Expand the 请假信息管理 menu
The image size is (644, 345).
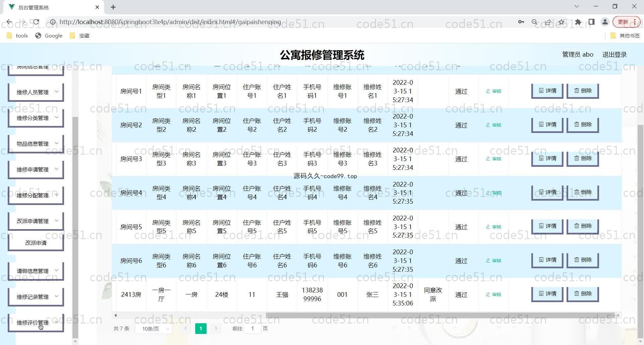pyautogui.click(x=36, y=271)
